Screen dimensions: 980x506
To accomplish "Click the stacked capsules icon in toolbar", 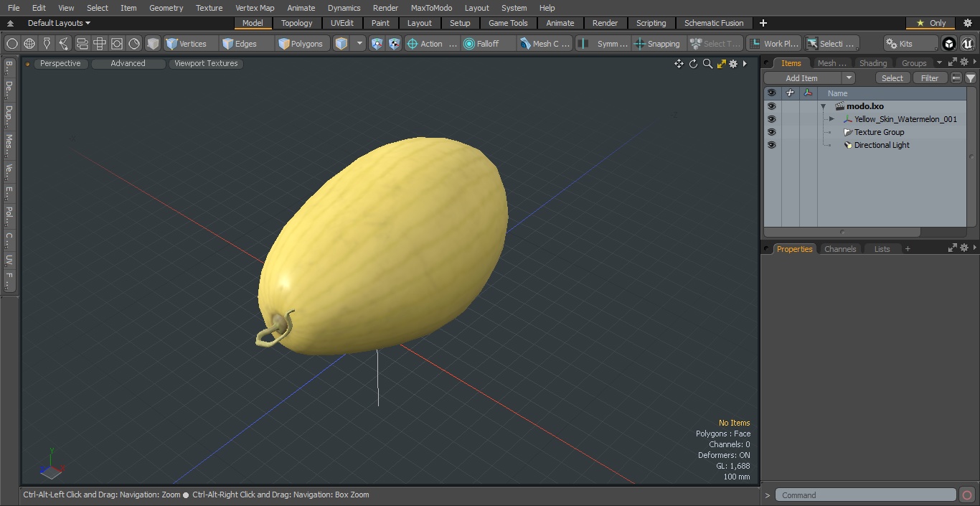I will coord(82,44).
